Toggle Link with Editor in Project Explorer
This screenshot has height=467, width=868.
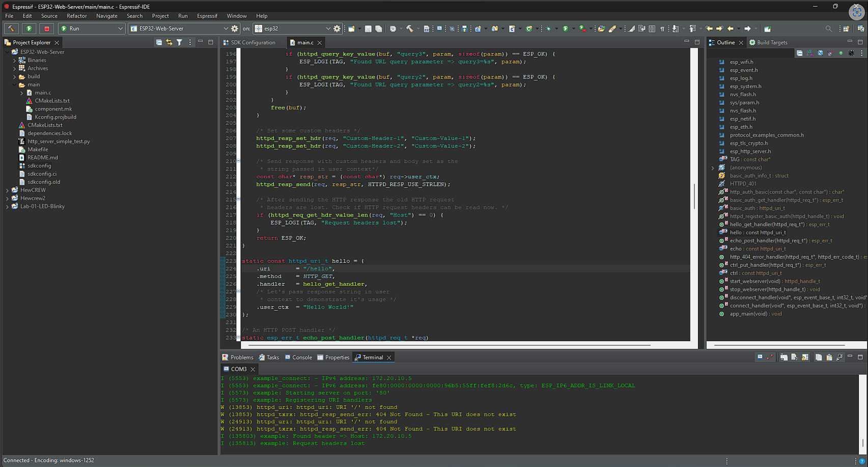tap(169, 42)
